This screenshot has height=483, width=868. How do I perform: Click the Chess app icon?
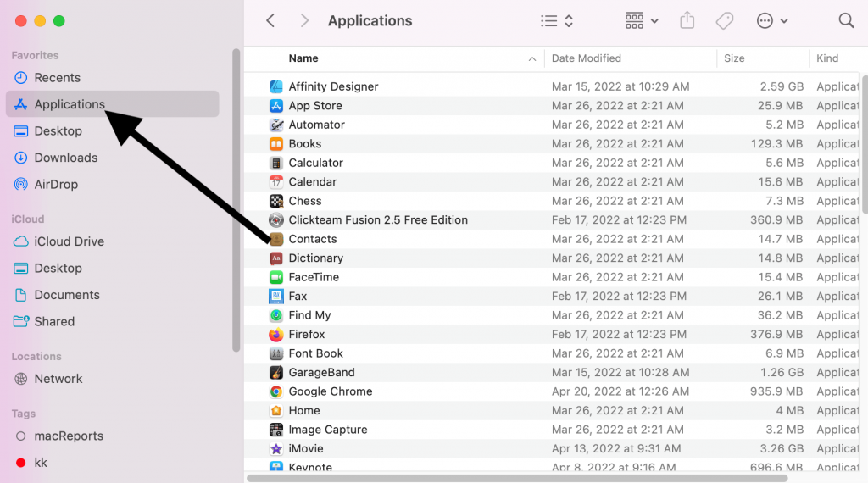tap(276, 201)
